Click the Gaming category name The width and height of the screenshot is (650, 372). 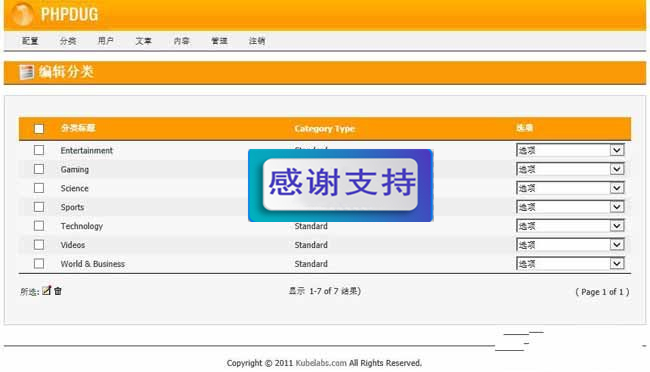[x=75, y=169]
